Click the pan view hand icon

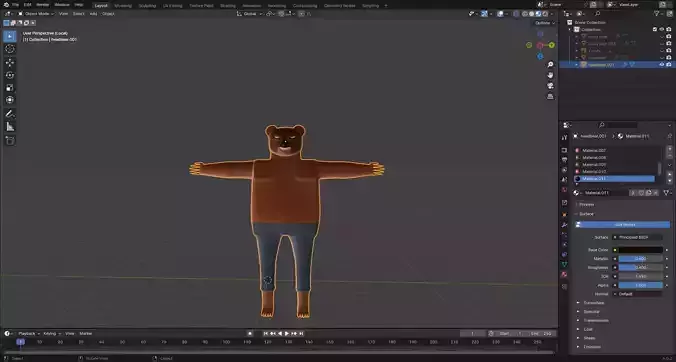[x=550, y=75]
